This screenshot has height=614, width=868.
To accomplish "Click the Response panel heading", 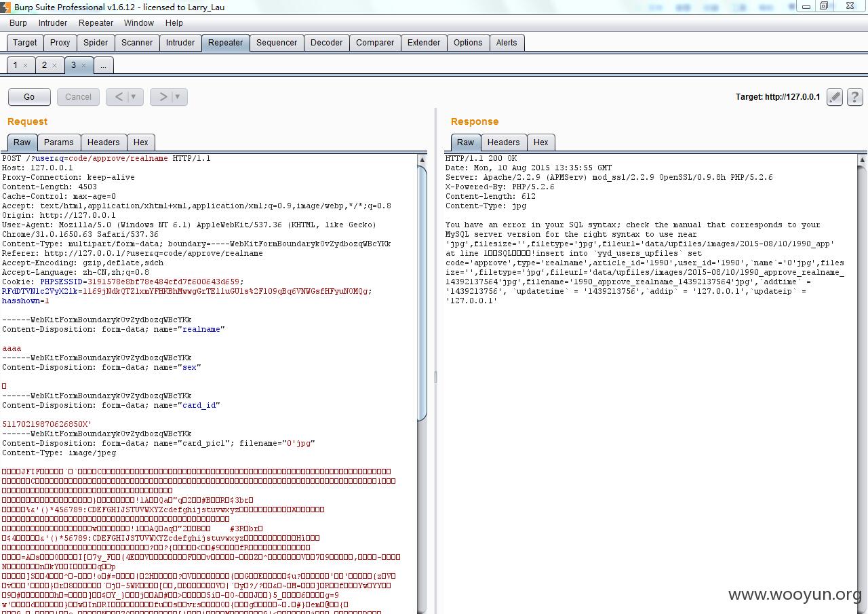I will click(x=475, y=121).
